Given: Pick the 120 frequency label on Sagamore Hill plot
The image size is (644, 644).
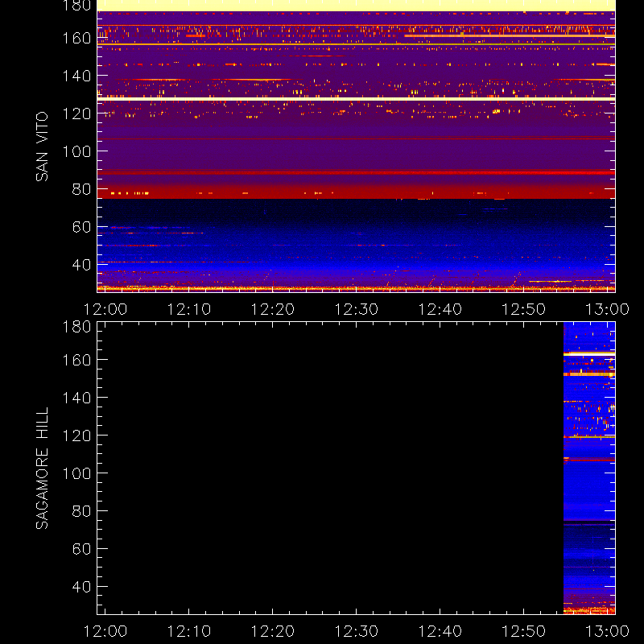Looking at the screenshot, I should [x=76, y=436].
